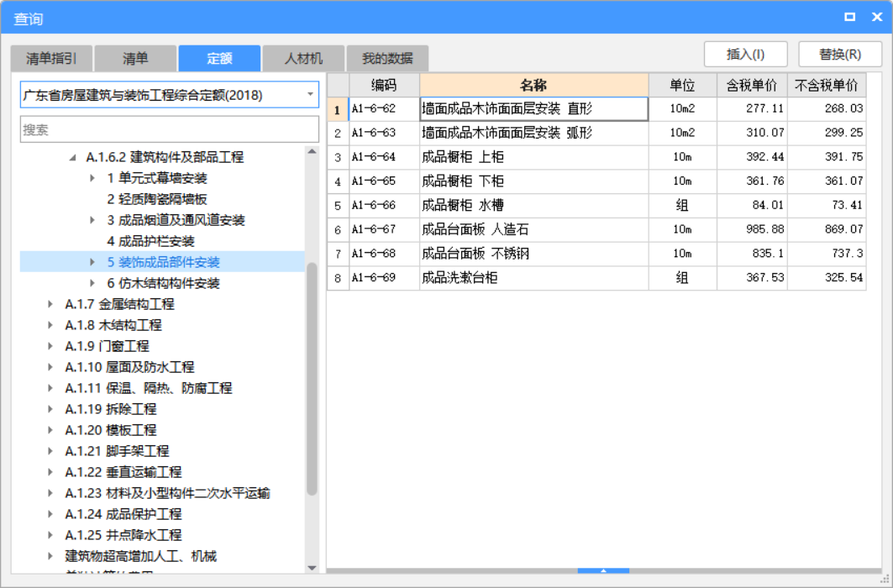Click the 名称 column header
The image size is (893, 588).
click(x=533, y=85)
